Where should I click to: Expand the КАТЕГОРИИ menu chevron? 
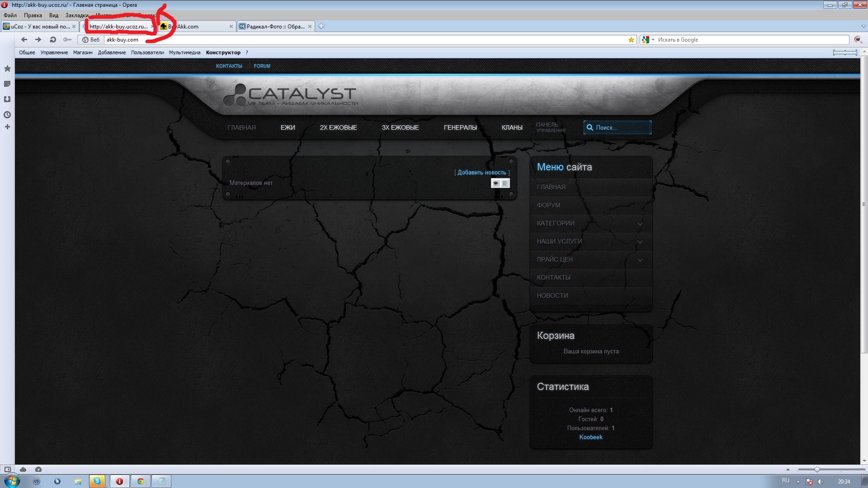[x=640, y=224]
